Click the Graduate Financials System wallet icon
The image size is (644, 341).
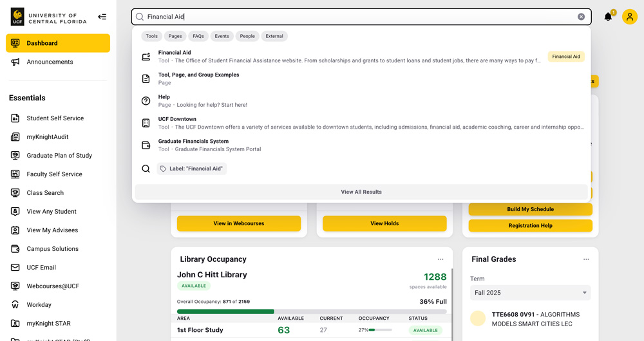(x=146, y=145)
